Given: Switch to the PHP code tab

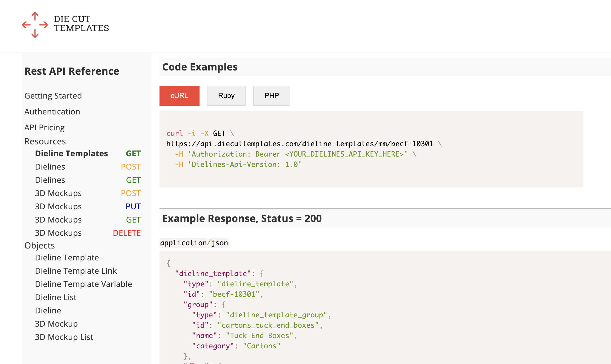Looking at the screenshot, I should 272,96.
